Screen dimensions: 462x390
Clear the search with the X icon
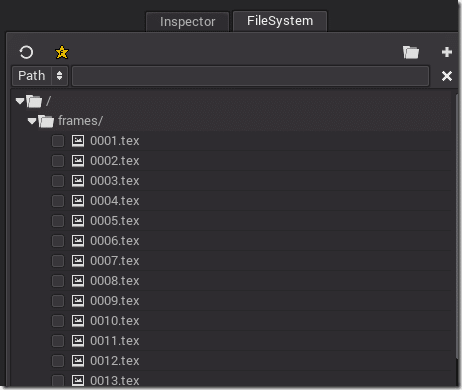point(447,76)
